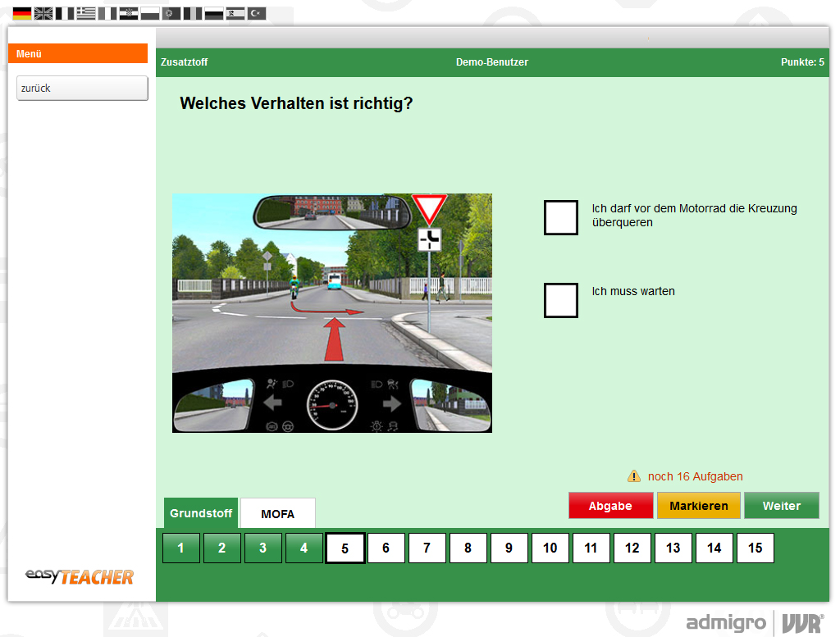Open the MOFA tab
840x637 pixels.
[x=276, y=513]
